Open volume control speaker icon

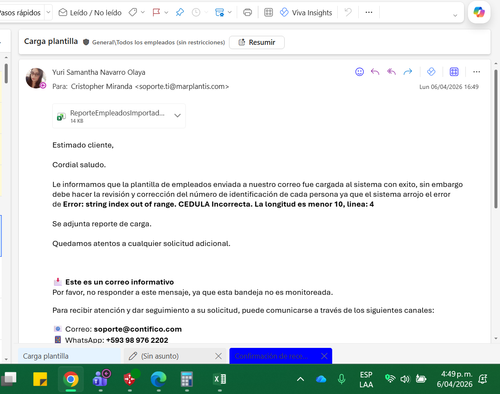click(405, 379)
